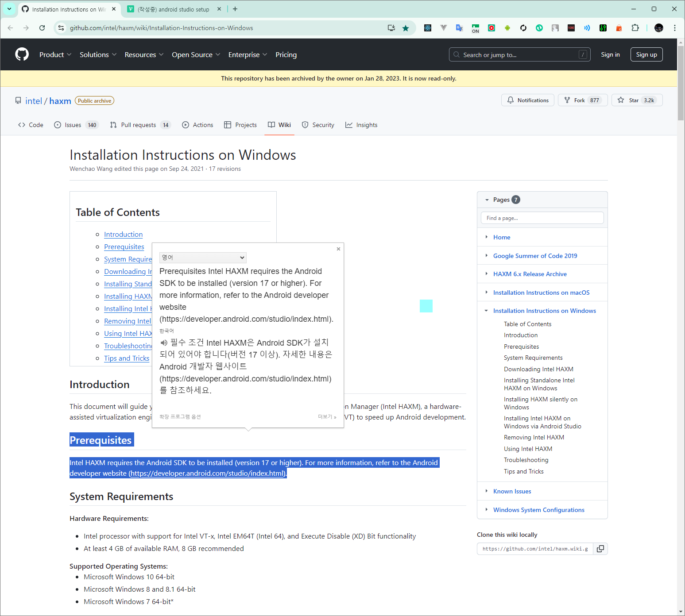Viewport: 685px width, 616px height.
Task: Collapse Installation Instructions on Windows entry
Action: [x=486, y=311]
